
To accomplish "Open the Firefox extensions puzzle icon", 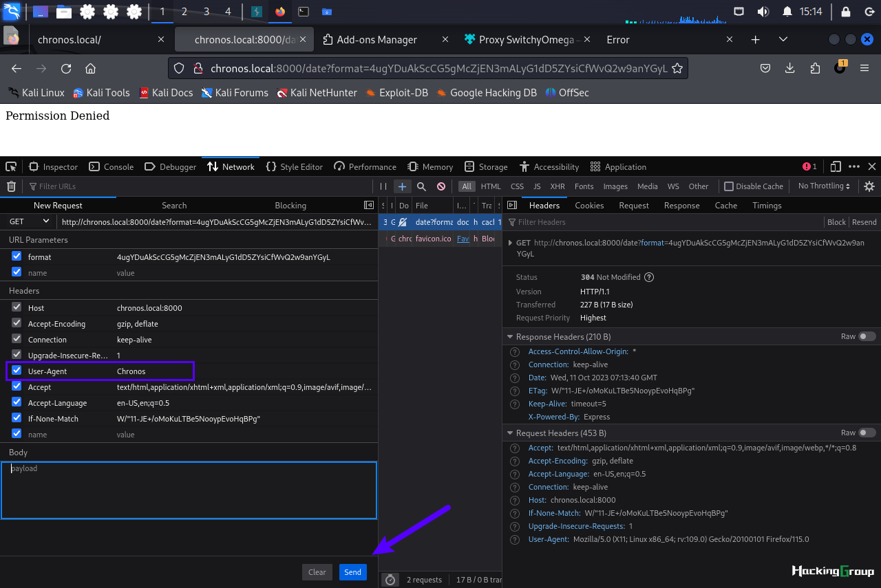I will [x=815, y=68].
